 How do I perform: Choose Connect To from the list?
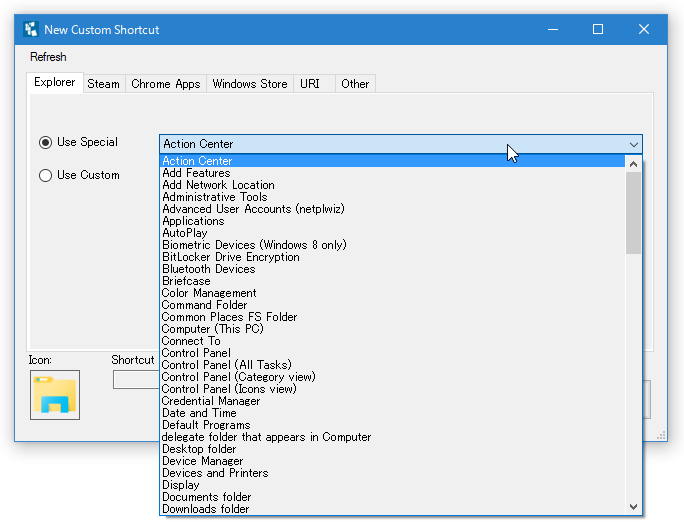click(x=393, y=341)
